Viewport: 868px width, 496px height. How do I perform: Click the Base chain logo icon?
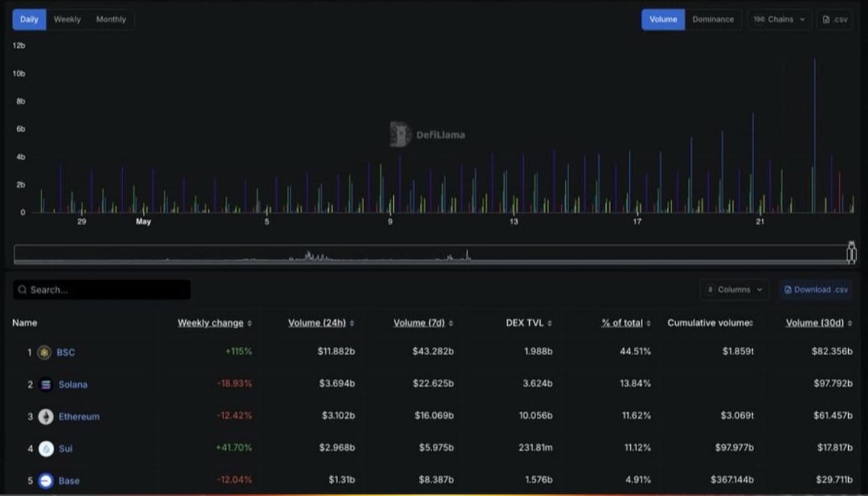(x=46, y=481)
